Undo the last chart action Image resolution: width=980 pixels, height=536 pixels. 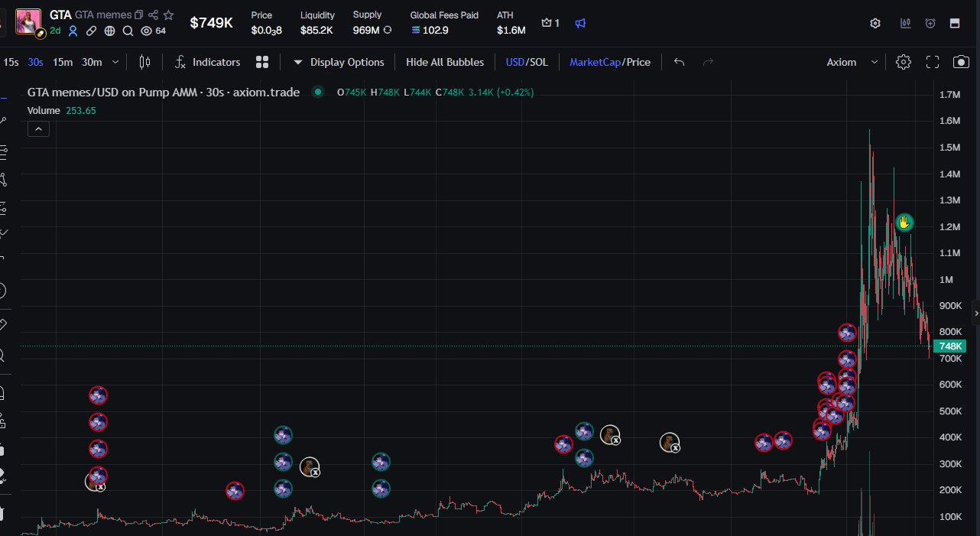[x=679, y=62]
